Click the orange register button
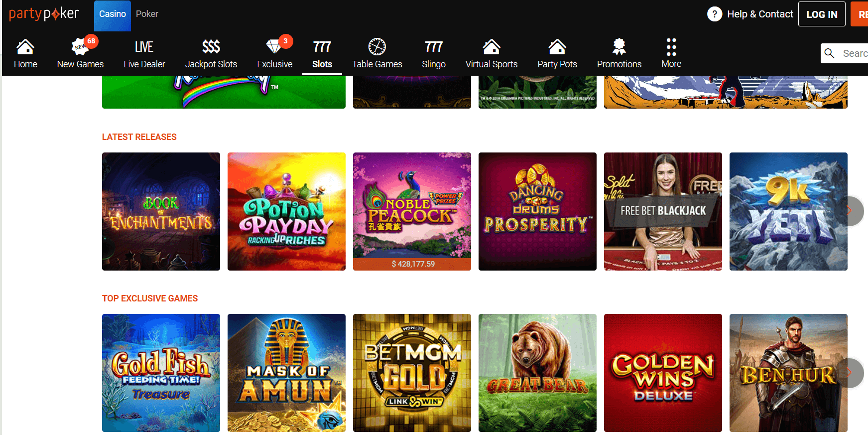 860,14
